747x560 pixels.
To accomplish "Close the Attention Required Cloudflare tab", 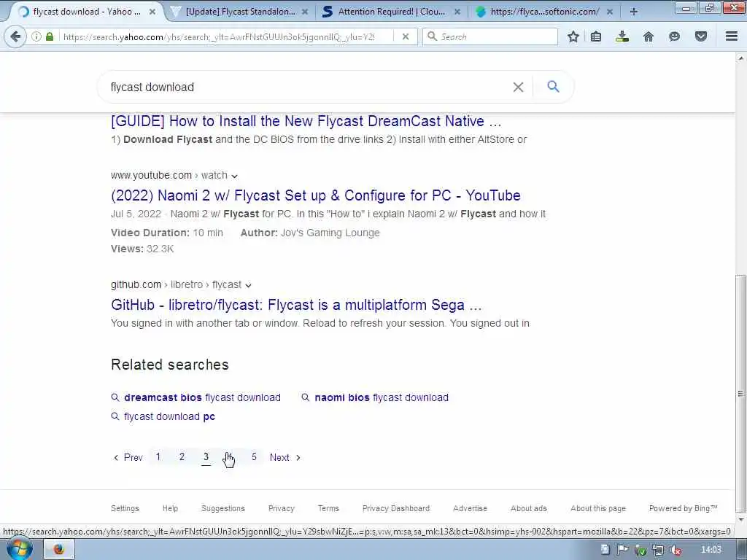I will coord(457,12).
